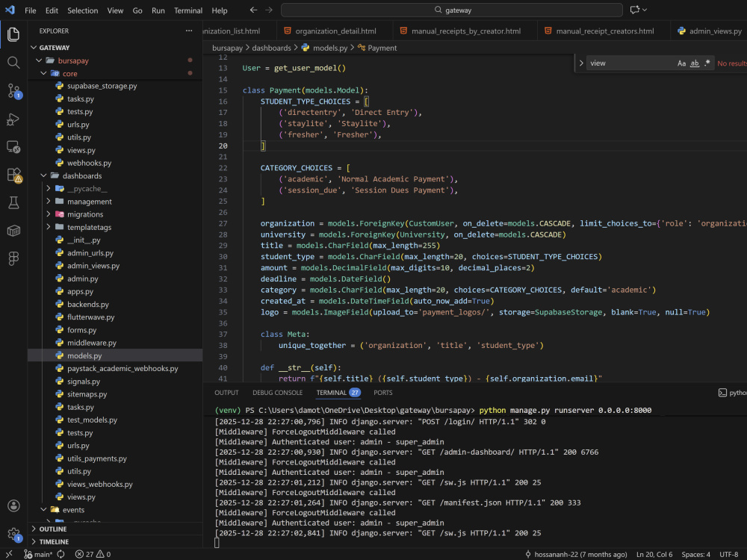Click the main branch status bar item
This screenshot has width=747, height=560.
pos(39,554)
